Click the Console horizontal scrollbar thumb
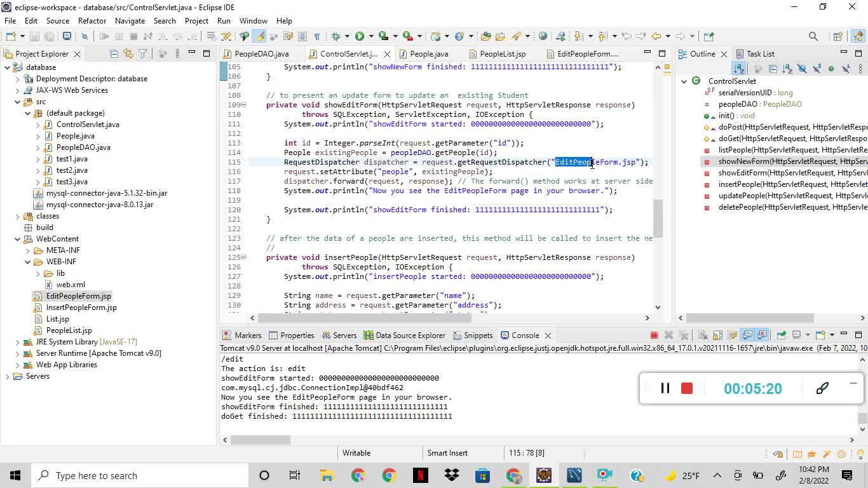The image size is (868, 488). (x=261, y=440)
